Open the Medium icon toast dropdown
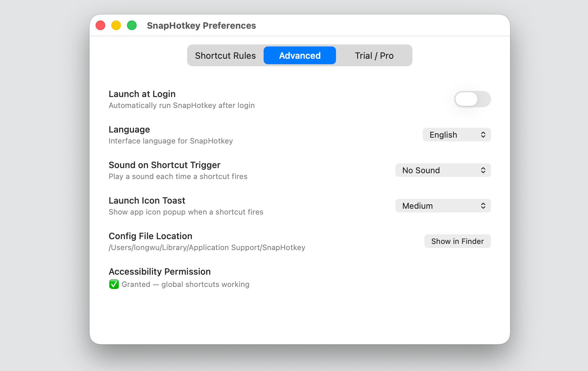 [443, 206]
